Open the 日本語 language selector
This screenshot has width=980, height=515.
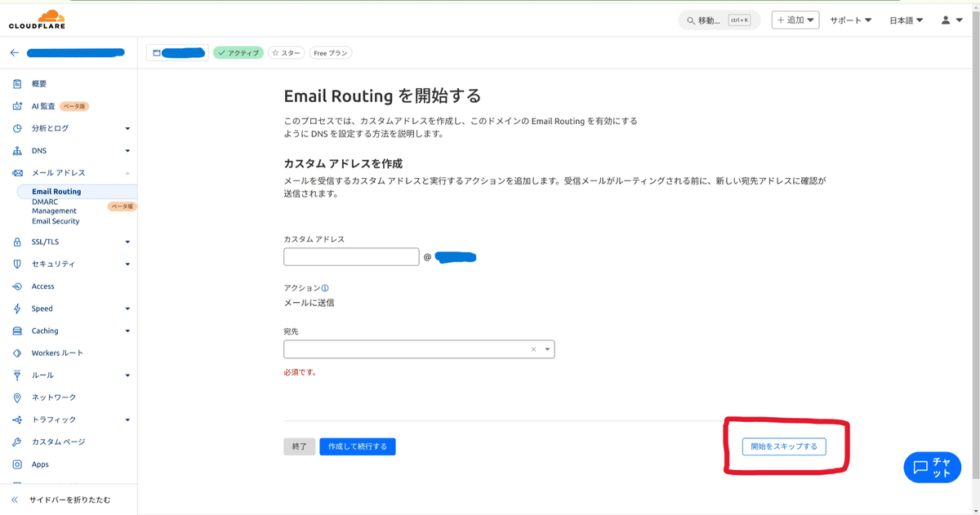[906, 20]
